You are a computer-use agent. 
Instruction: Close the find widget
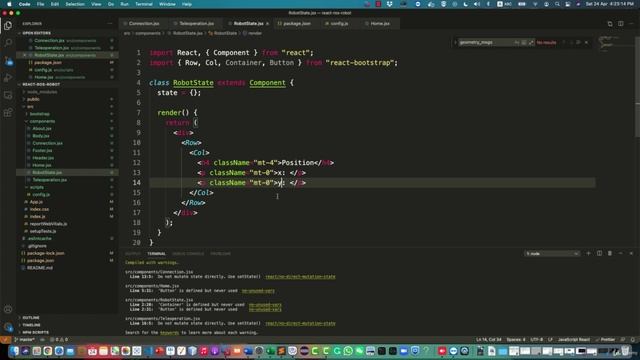587,42
